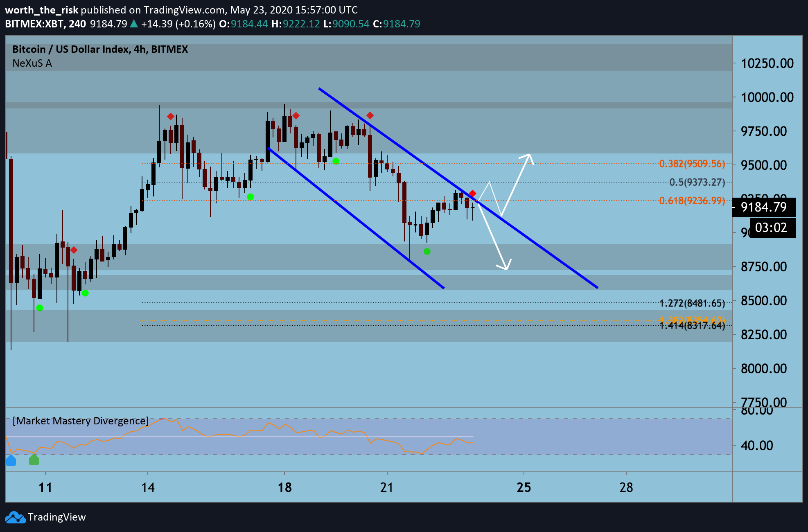Click the worth_the_risk author name
808x532 pixels.
pos(41,10)
